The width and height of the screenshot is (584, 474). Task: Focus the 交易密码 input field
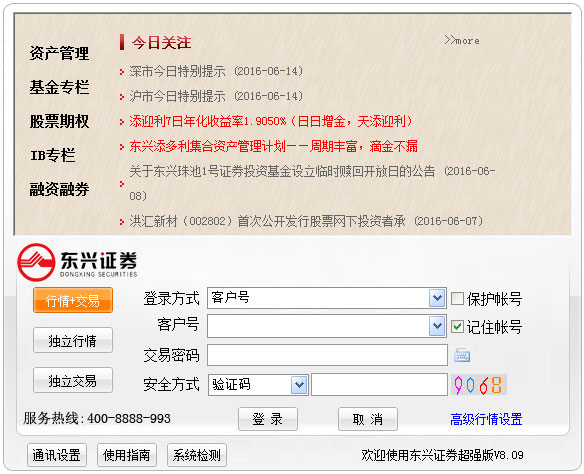pyautogui.click(x=327, y=355)
